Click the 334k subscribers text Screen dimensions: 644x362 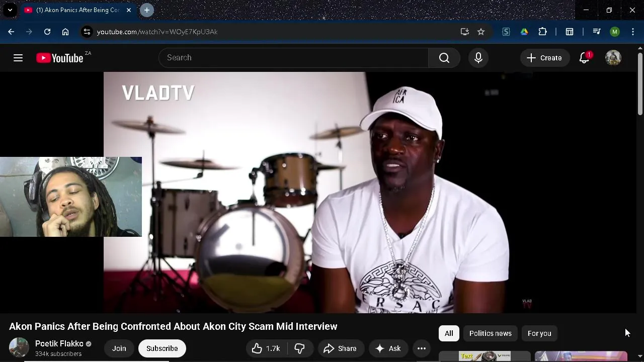[58, 354]
